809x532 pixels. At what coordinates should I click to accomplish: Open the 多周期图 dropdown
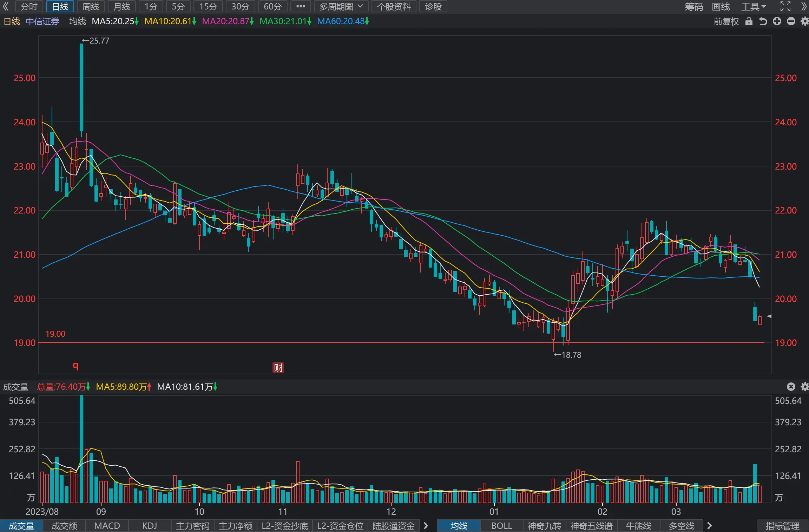[341, 6]
